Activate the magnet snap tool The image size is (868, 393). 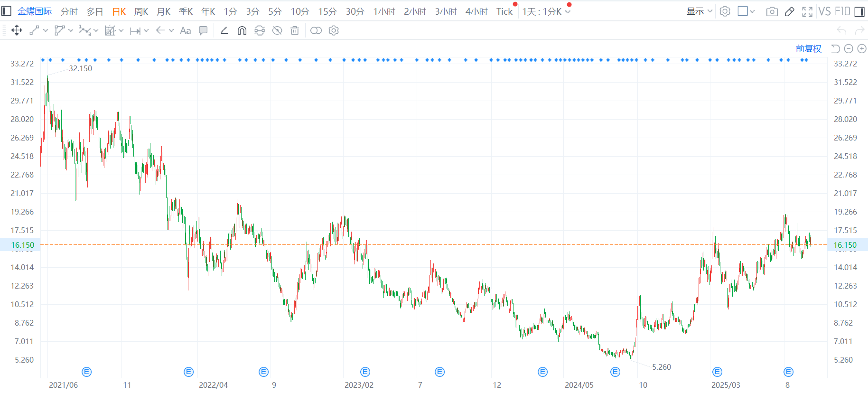click(242, 31)
